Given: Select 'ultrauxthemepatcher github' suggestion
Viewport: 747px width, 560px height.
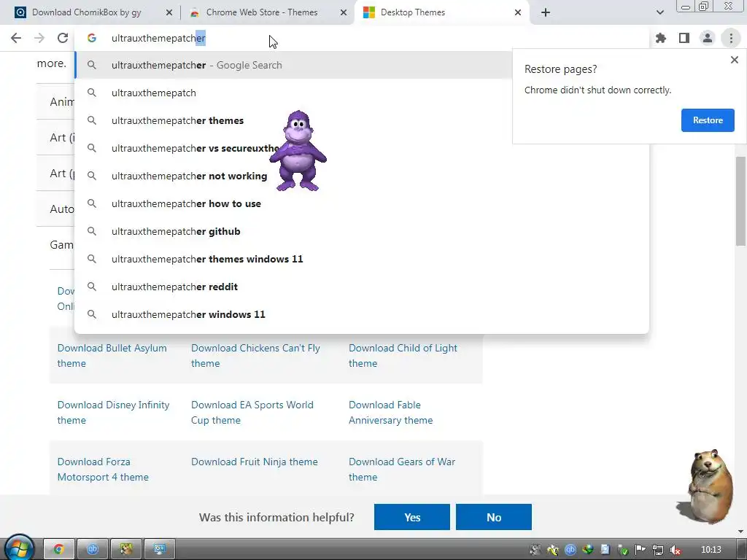Looking at the screenshot, I should point(362,231).
